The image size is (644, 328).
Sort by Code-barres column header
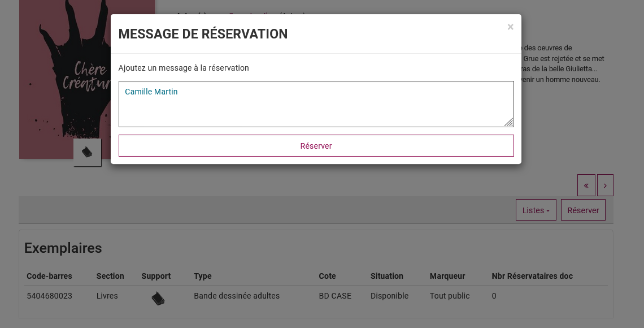point(49,276)
